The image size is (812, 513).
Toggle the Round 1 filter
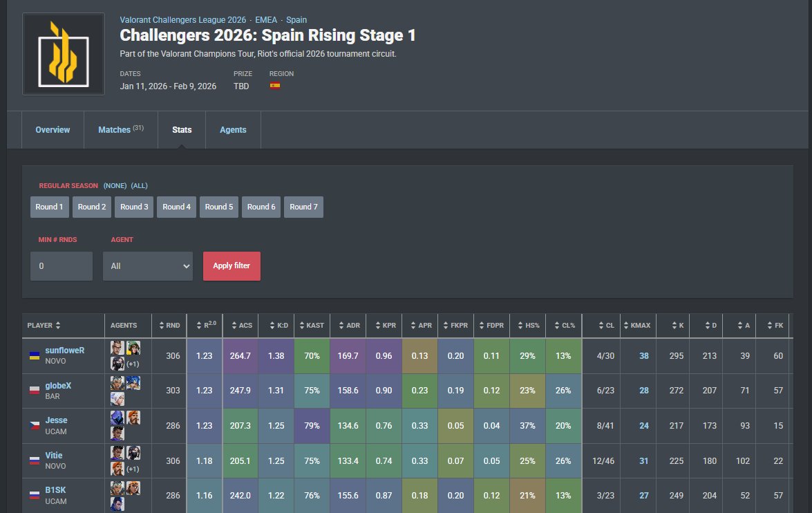tap(49, 207)
